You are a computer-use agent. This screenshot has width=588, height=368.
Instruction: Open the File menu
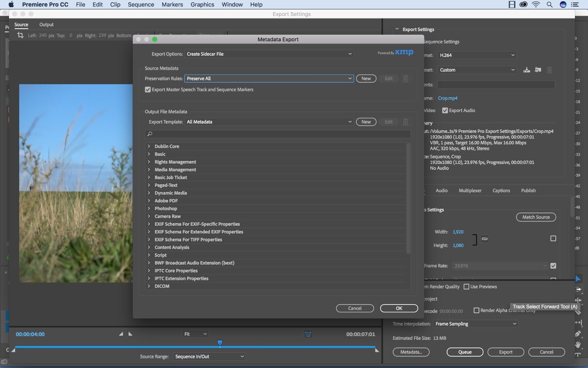(80, 4)
